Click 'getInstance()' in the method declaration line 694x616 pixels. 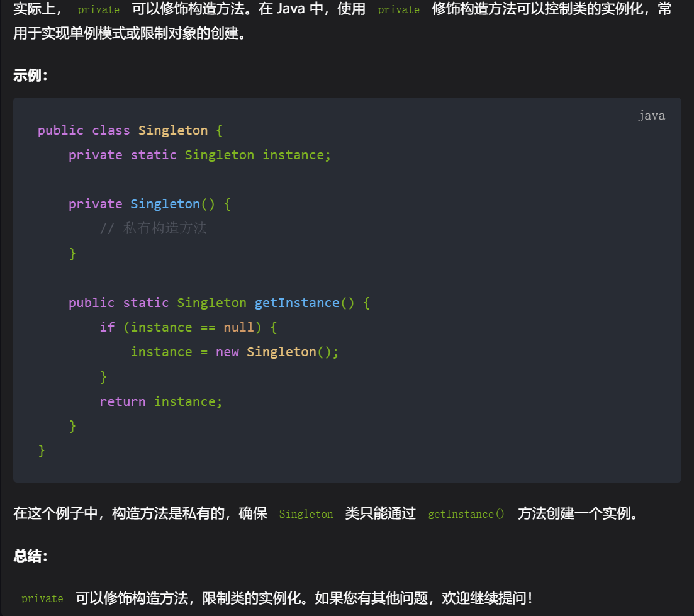(305, 303)
